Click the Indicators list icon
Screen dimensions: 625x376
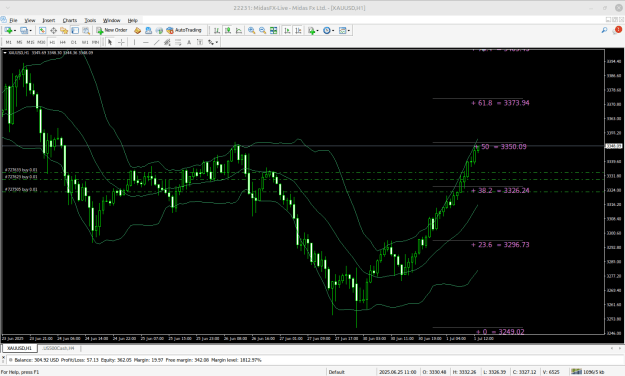(x=311, y=30)
